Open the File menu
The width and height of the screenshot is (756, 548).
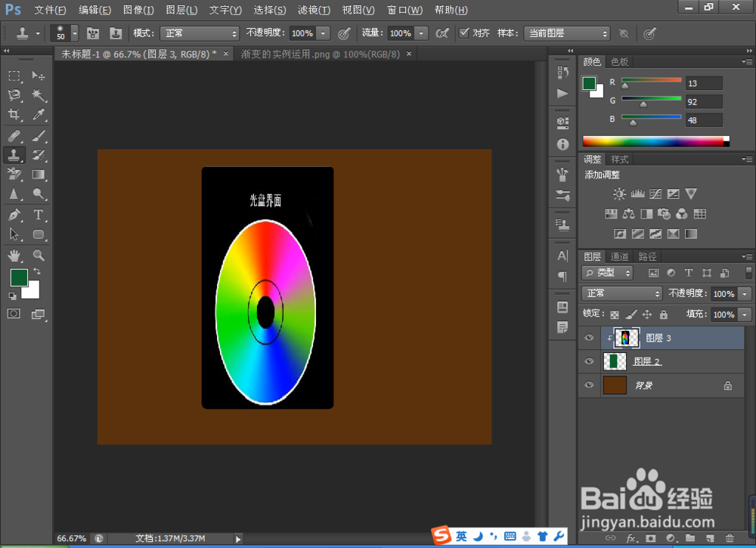coord(50,10)
